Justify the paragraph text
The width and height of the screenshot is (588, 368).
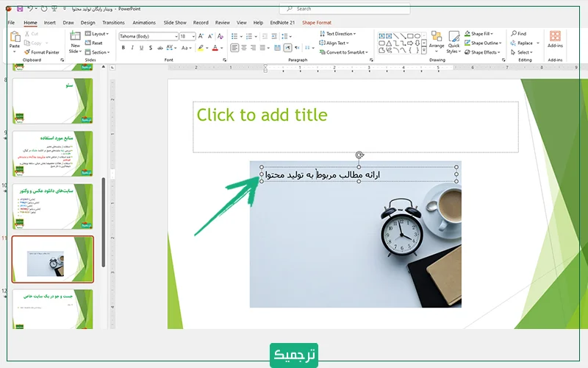point(264,48)
